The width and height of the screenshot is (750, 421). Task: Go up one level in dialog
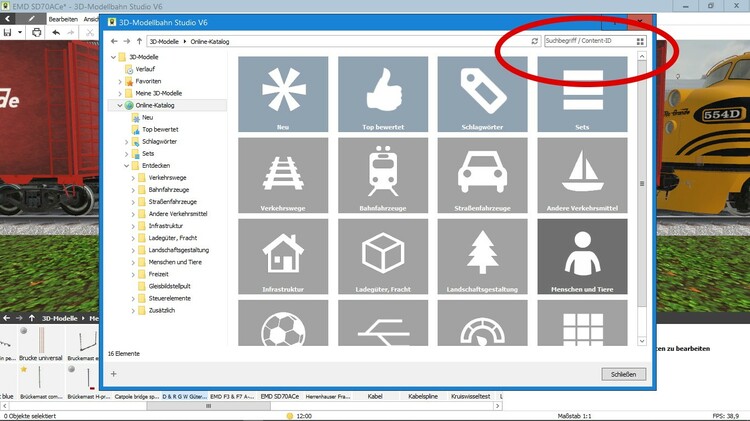(x=139, y=42)
